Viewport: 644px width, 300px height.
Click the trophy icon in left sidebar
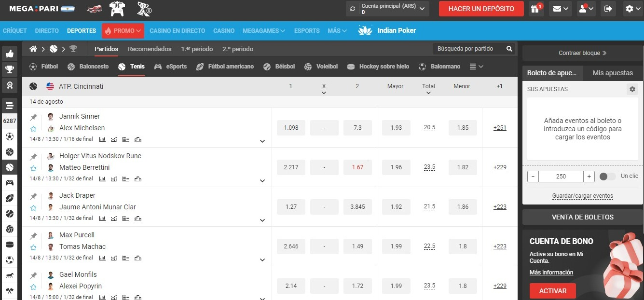coord(10,69)
